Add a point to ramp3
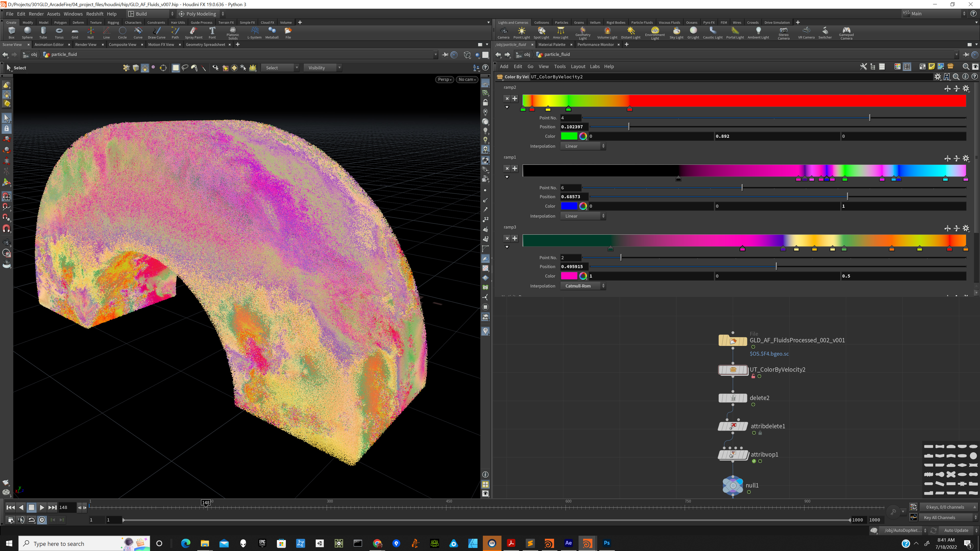 click(x=515, y=239)
